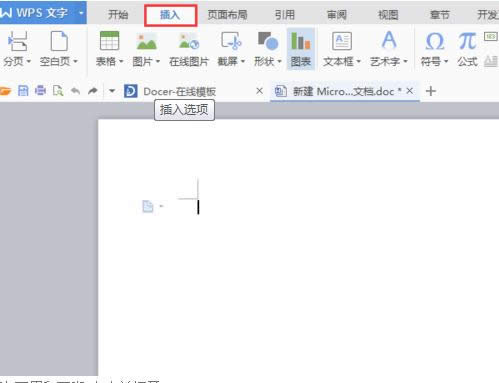
Task: Click the 表格 table icon
Action: click(x=109, y=41)
